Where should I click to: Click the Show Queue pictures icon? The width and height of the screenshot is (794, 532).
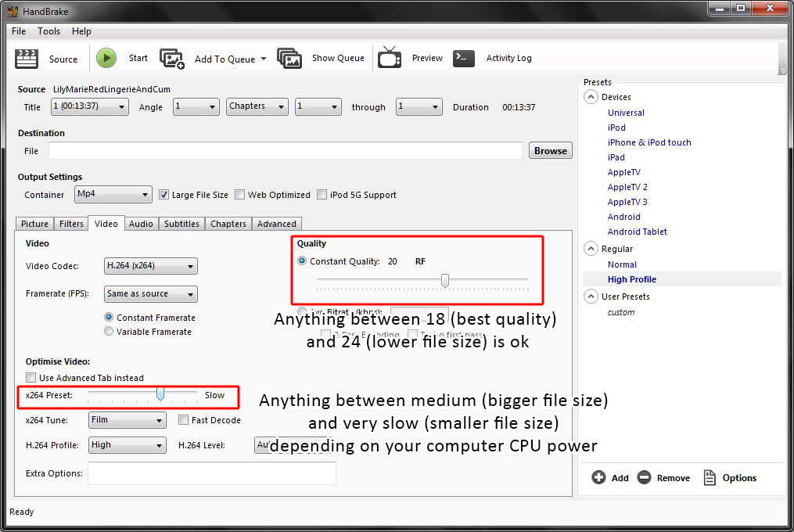pos(289,59)
